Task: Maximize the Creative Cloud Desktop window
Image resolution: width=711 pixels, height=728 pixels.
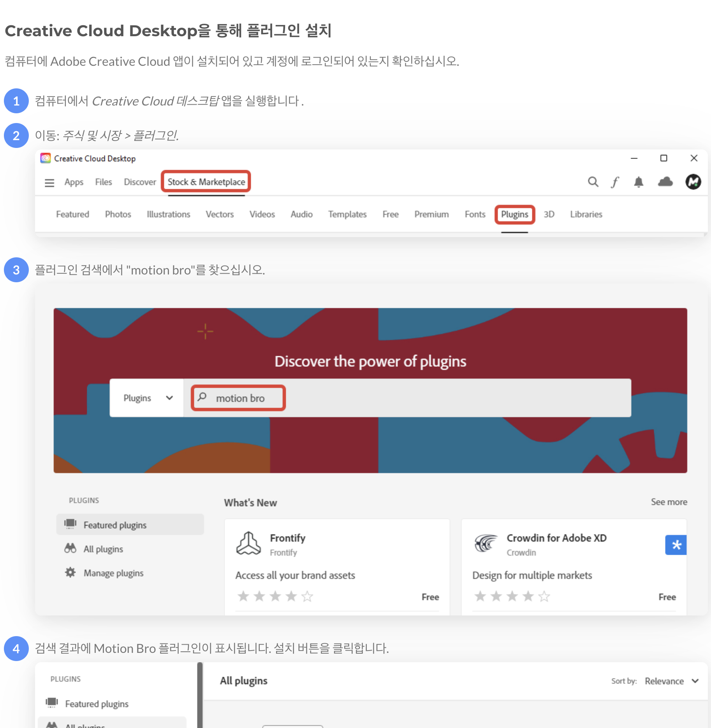Action: point(663,158)
